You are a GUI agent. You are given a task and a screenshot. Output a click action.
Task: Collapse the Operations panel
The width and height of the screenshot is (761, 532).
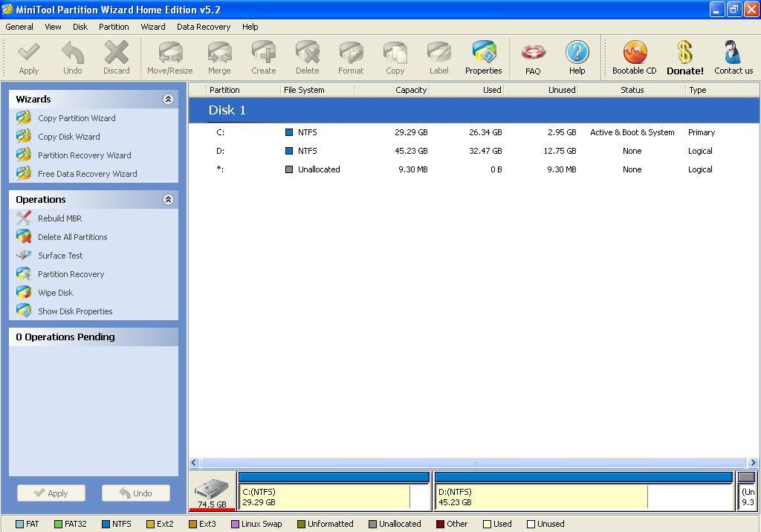point(169,199)
